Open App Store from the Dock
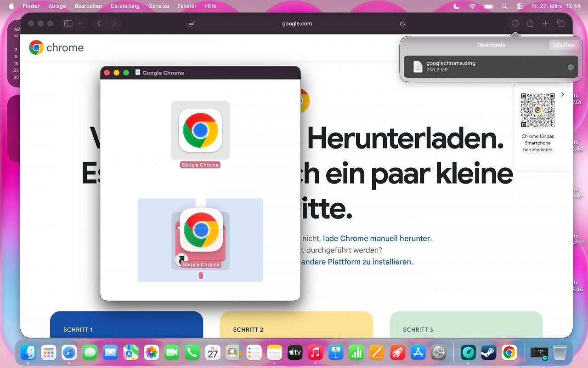The height and width of the screenshot is (368, 588). 418,353
